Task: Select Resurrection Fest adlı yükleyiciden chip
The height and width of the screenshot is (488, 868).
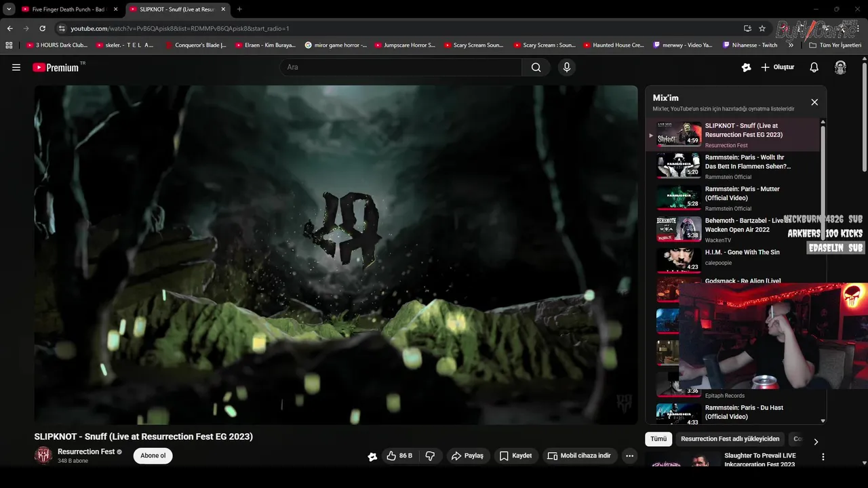Action: pyautogui.click(x=730, y=439)
